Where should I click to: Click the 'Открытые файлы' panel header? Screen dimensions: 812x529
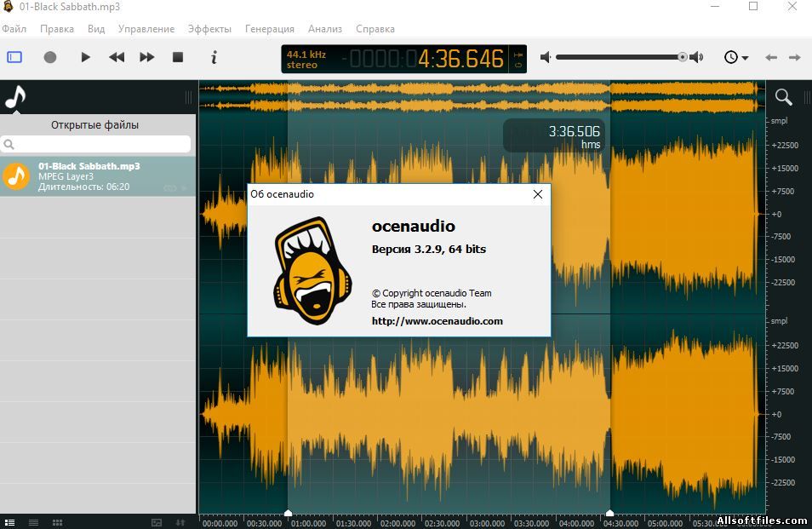tap(95, 125)
